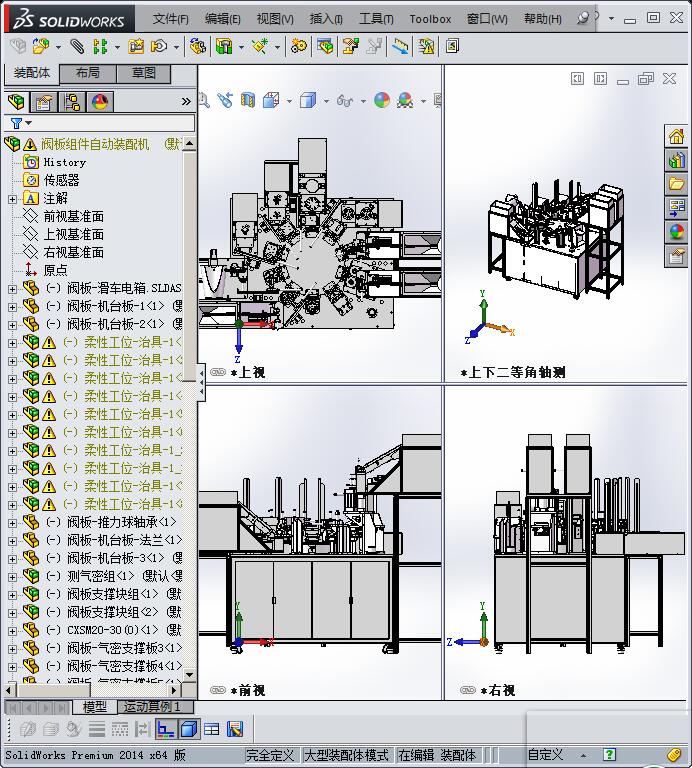Viewport: 692px width, 768px height.
Task: Open the ConfigurationManager tab icon
Action: [x=72, y=102]
